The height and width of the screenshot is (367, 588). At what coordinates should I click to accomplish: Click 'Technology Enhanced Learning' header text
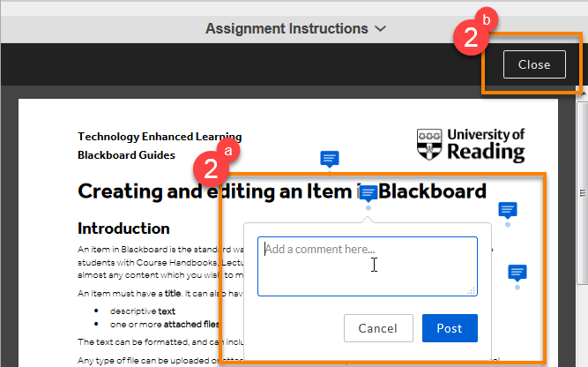point(160,137)
